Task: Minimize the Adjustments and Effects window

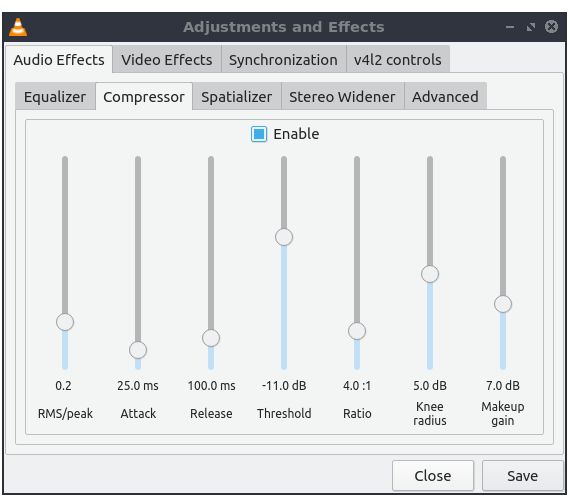Action: coord(510,27)
